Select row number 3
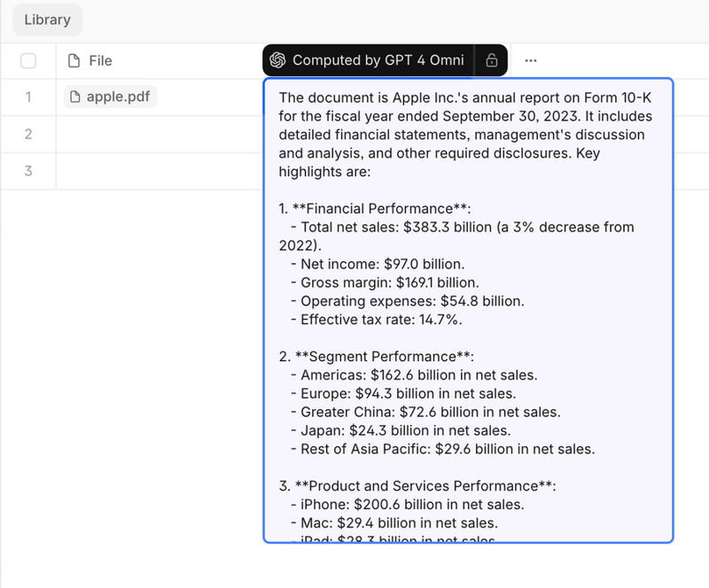This screenshot has width=709, height=588. (28, 170)
